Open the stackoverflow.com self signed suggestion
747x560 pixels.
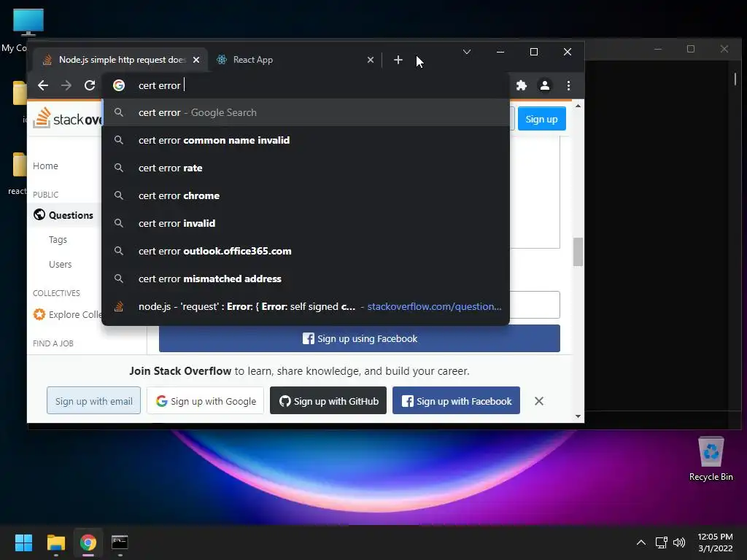click(306, 306)
